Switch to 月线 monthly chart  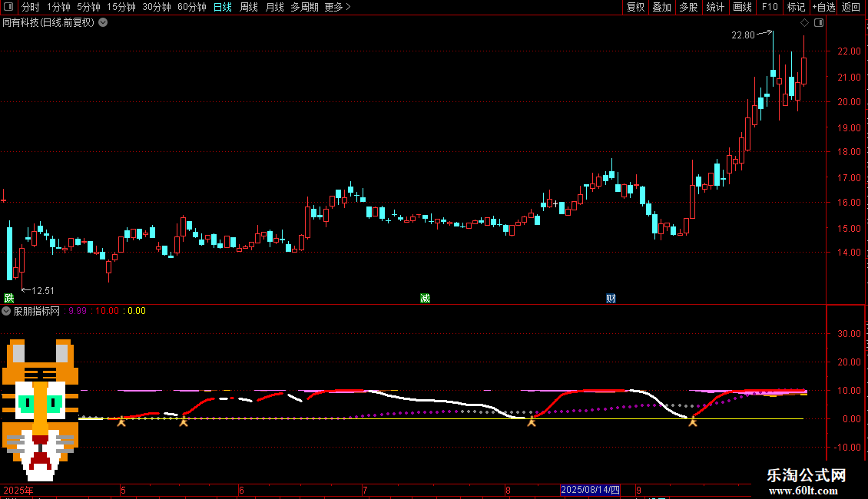[274, 7]
